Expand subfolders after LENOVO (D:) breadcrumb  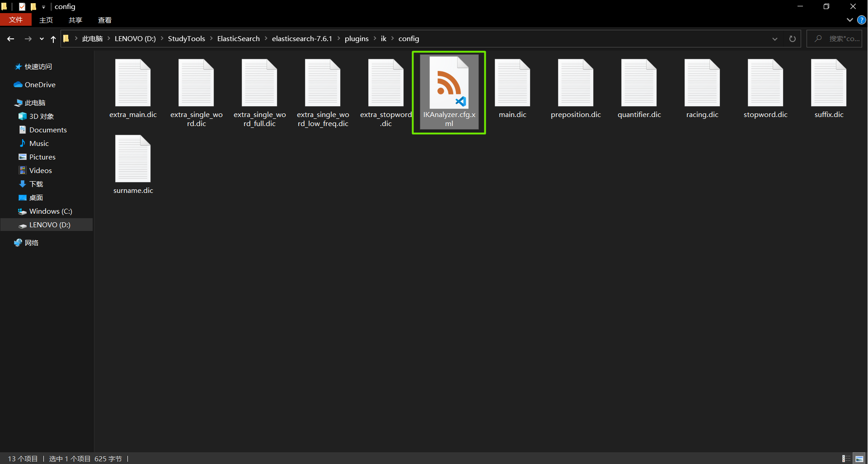point(162,38)
